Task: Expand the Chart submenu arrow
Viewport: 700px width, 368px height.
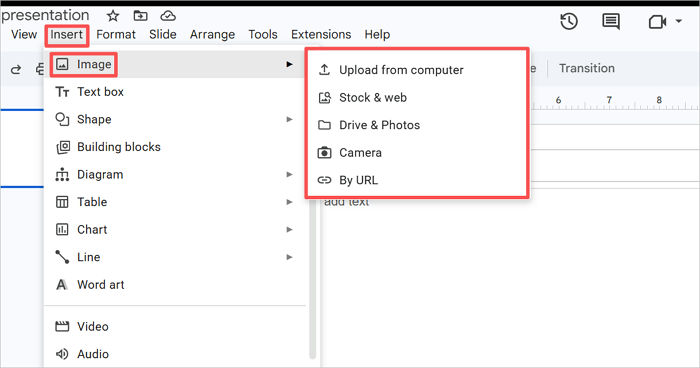Action: click(x=289, y=230)
